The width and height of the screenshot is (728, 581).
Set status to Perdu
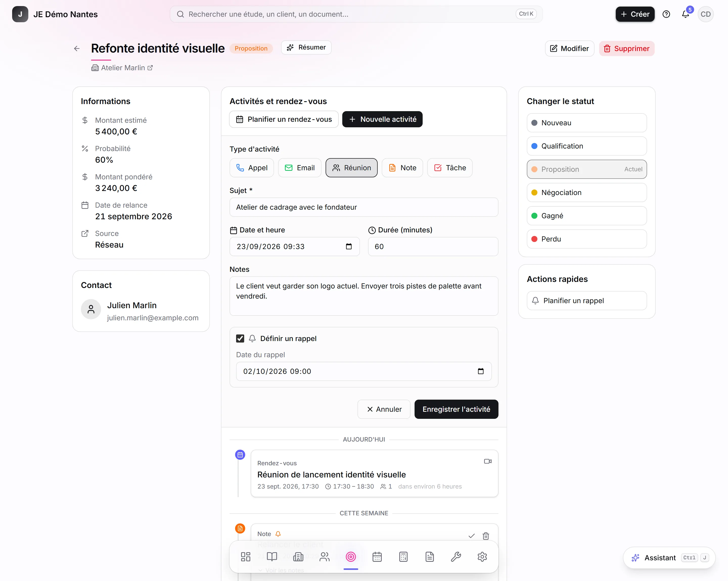tap(587, 239)
